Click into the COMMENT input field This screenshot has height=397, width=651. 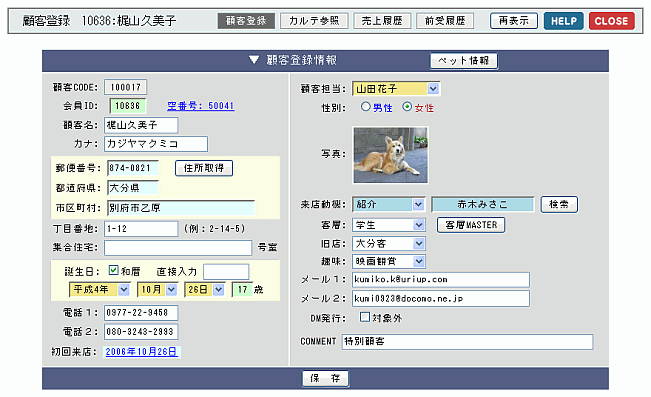467,342
